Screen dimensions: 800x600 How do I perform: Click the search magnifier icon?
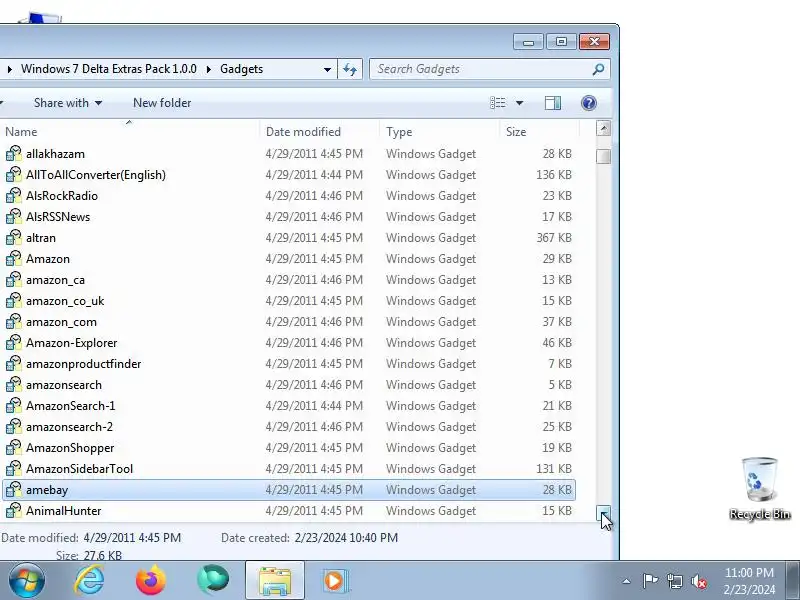click(598, 69)
